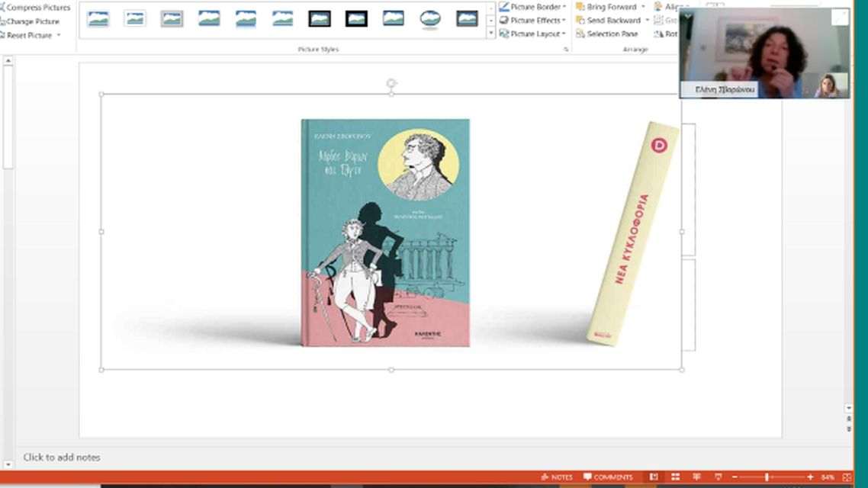The width and height of the screenshot is (868, 488).
Task: Click the zoom percentage value
Action: click(x=828, y=477)
